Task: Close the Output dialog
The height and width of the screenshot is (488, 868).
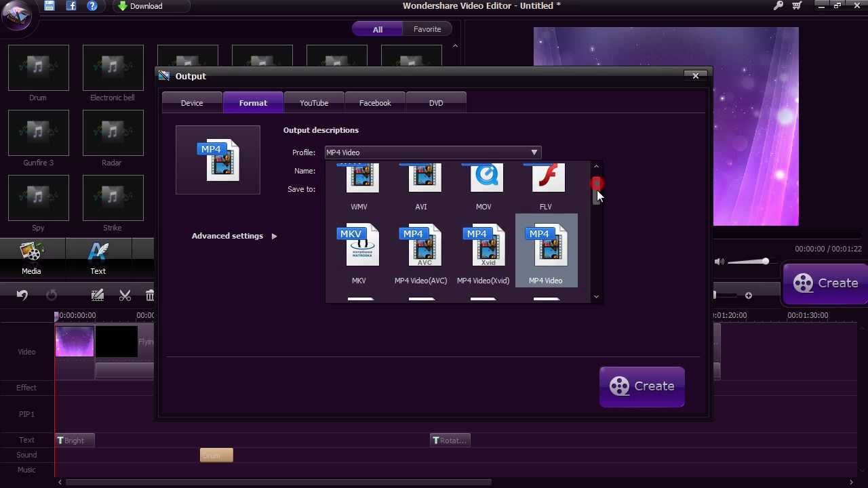Action: tap(695, 76)
